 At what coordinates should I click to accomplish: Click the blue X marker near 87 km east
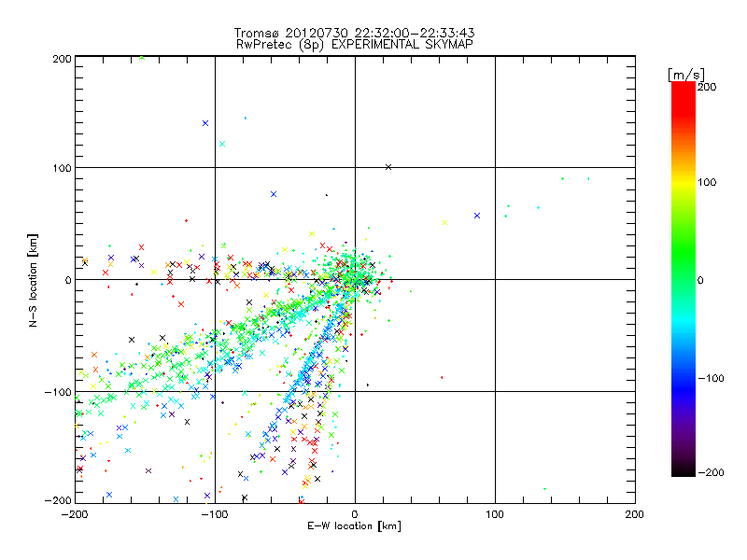point(477,216)
